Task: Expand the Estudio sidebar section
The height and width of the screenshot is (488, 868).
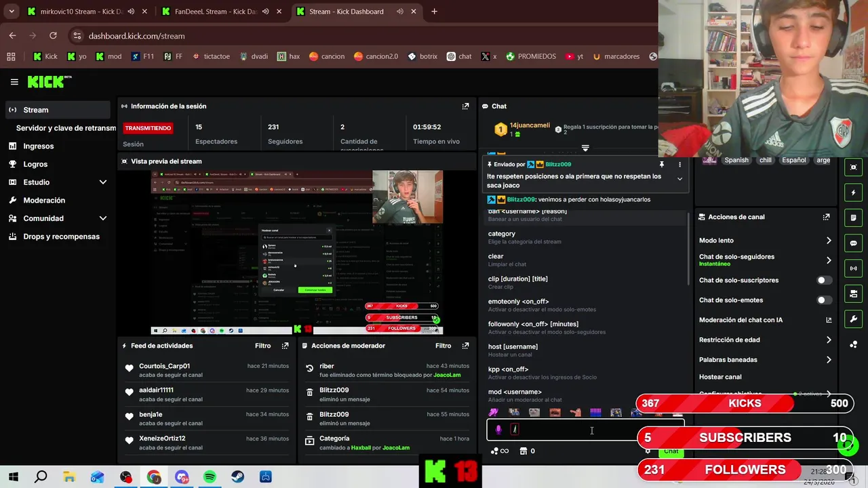Action: point(103,182)
